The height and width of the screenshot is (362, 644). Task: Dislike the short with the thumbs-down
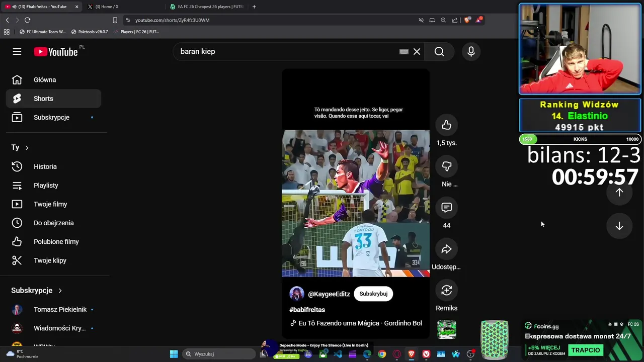tap(446, 166)
